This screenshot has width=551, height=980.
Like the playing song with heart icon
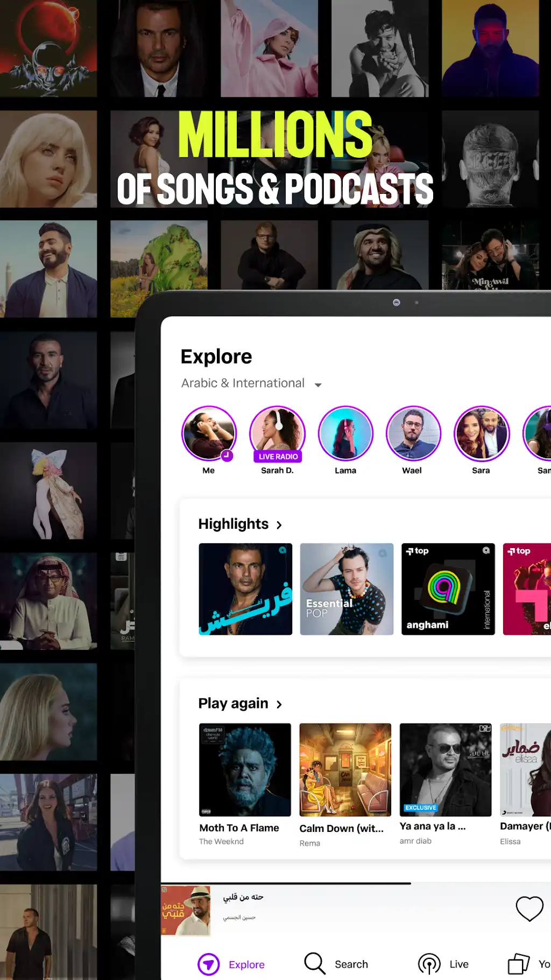point(529,908)
